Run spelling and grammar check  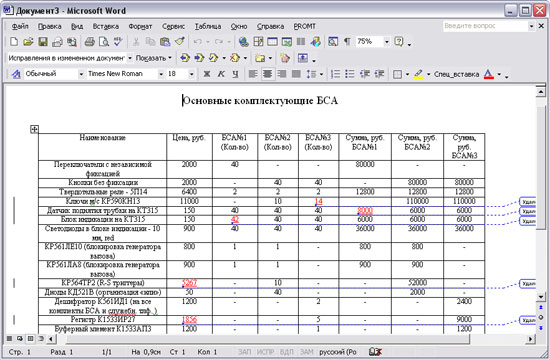point(118,42)
